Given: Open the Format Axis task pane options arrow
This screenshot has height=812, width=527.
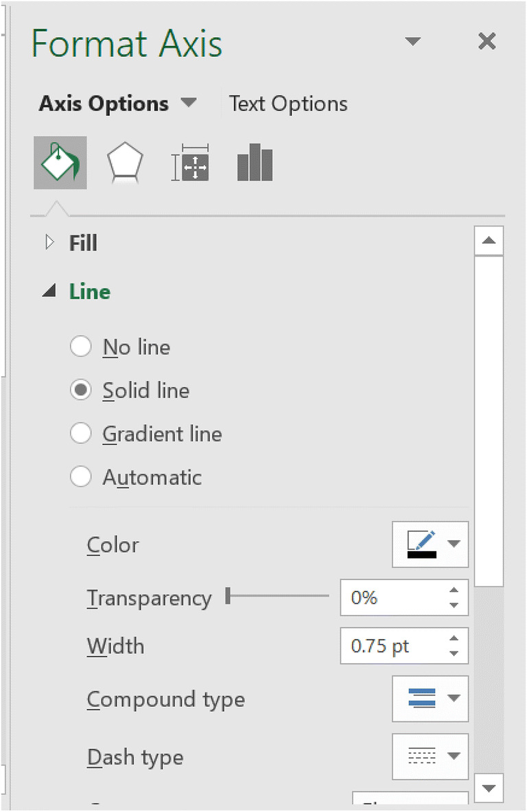Looking at the screenshot, I should tap(412, 42).
